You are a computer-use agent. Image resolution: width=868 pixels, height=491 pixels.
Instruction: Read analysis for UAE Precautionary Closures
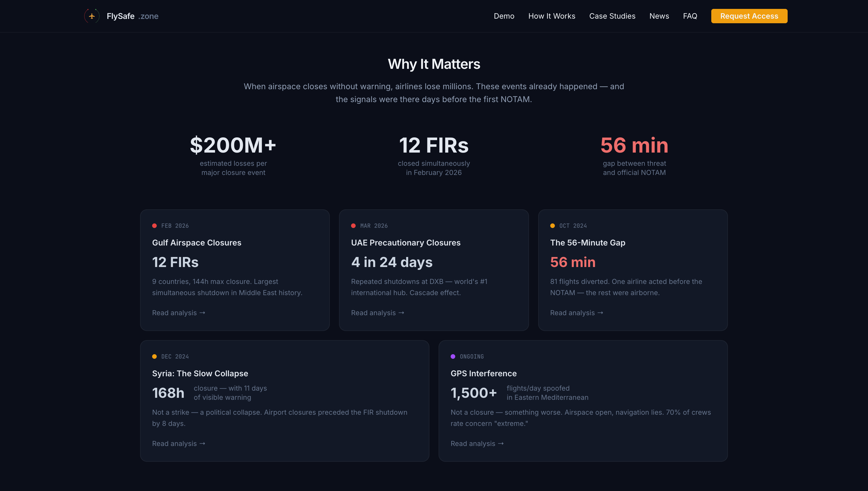(x=377, y=313)
